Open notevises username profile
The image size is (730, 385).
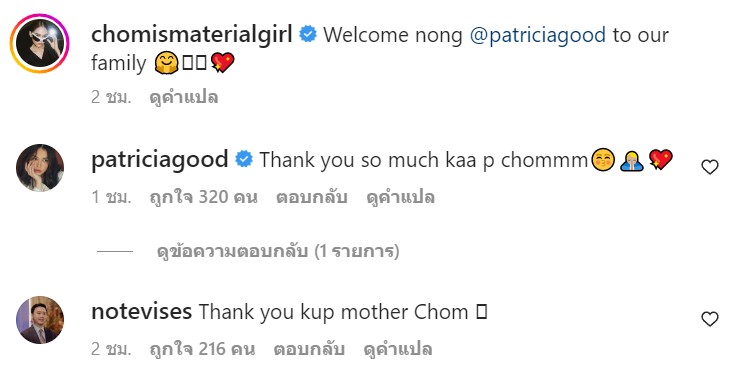pos(142,311)
